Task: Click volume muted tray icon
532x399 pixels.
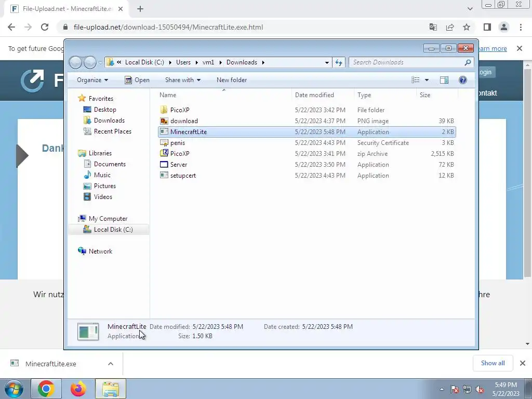Action: [480, 389]
